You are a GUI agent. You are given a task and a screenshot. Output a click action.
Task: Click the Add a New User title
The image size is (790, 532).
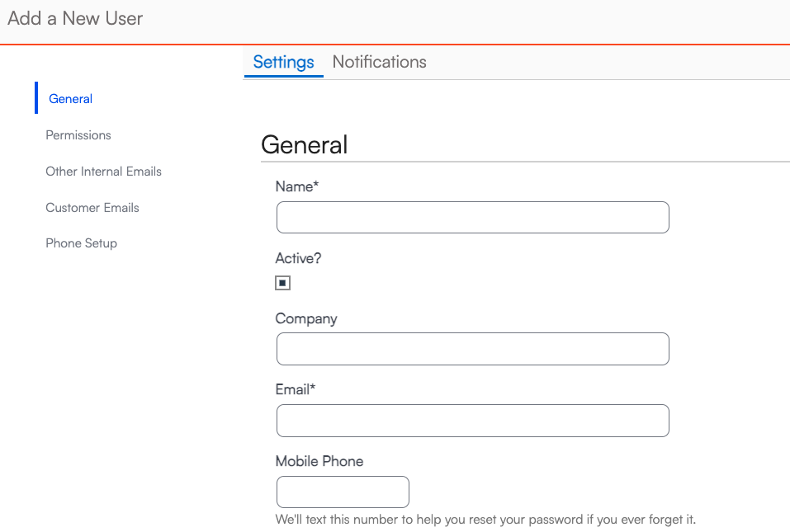point(75,18)
